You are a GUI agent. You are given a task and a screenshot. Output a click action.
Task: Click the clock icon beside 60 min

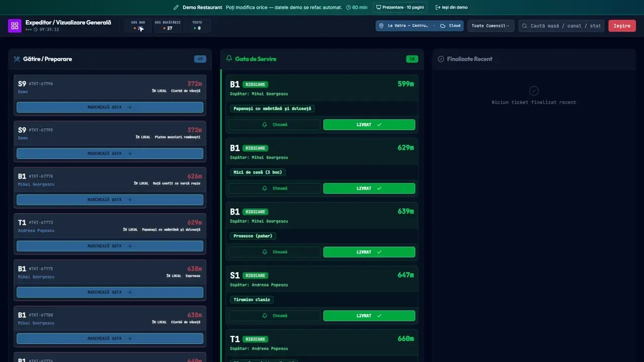[x=348, y=8]
